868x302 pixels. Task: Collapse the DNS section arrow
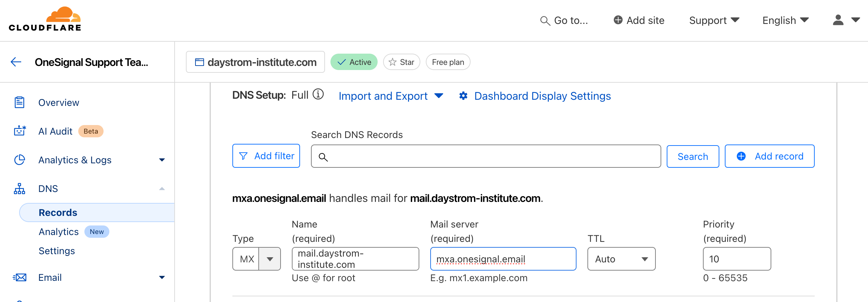pyautogui.click(x=162, y=189)
